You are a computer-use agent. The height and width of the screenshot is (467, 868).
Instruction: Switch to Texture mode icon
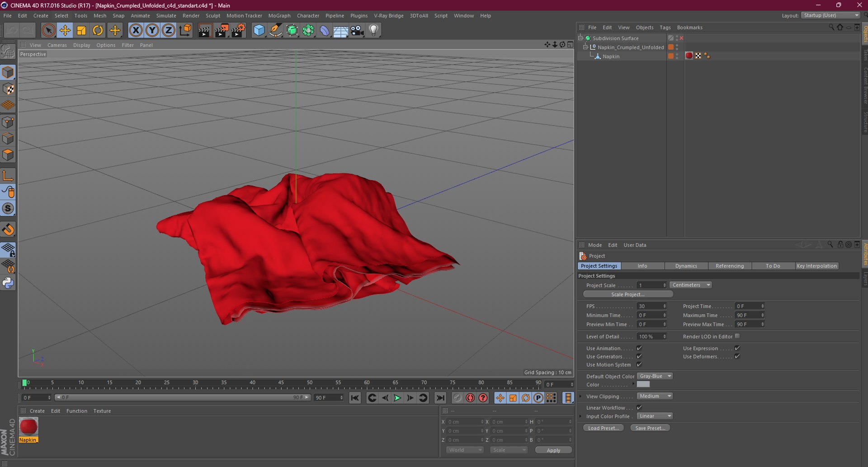point(8,89)
